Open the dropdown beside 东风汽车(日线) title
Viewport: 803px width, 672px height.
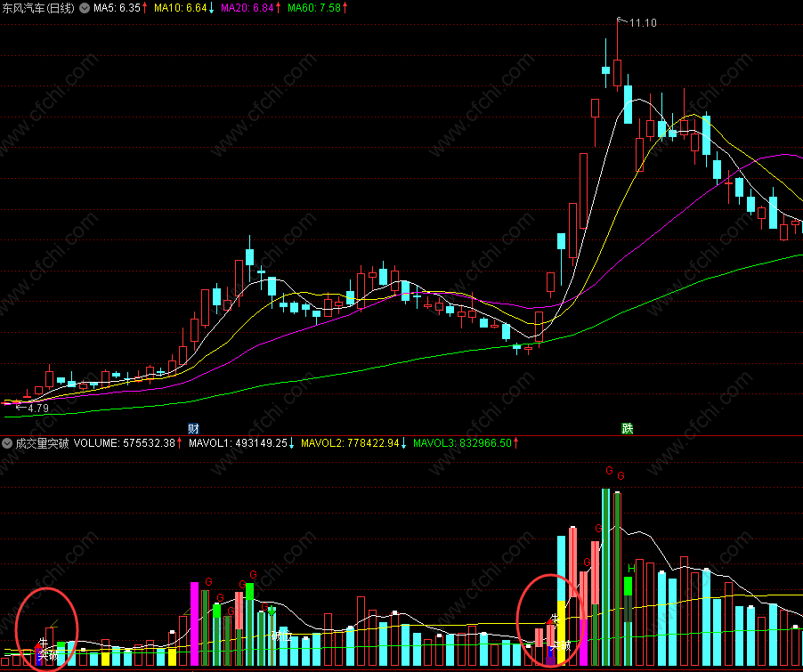tap(85, 8)
